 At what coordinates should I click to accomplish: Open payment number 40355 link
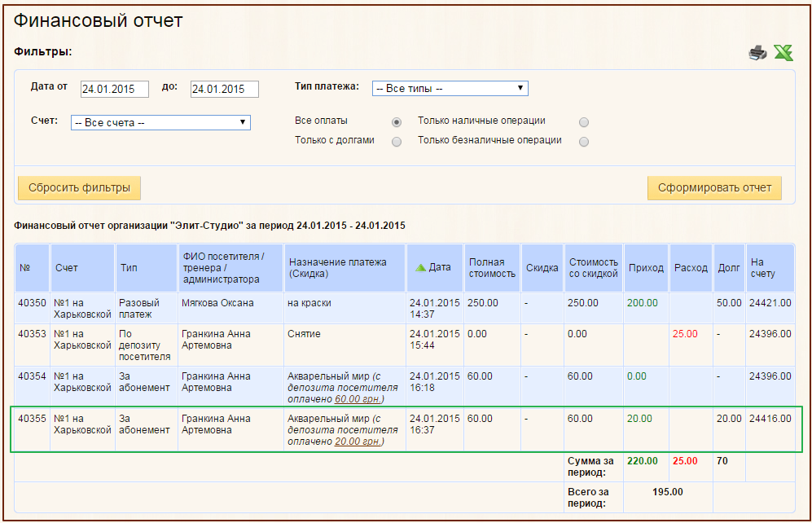pos(32,419)
